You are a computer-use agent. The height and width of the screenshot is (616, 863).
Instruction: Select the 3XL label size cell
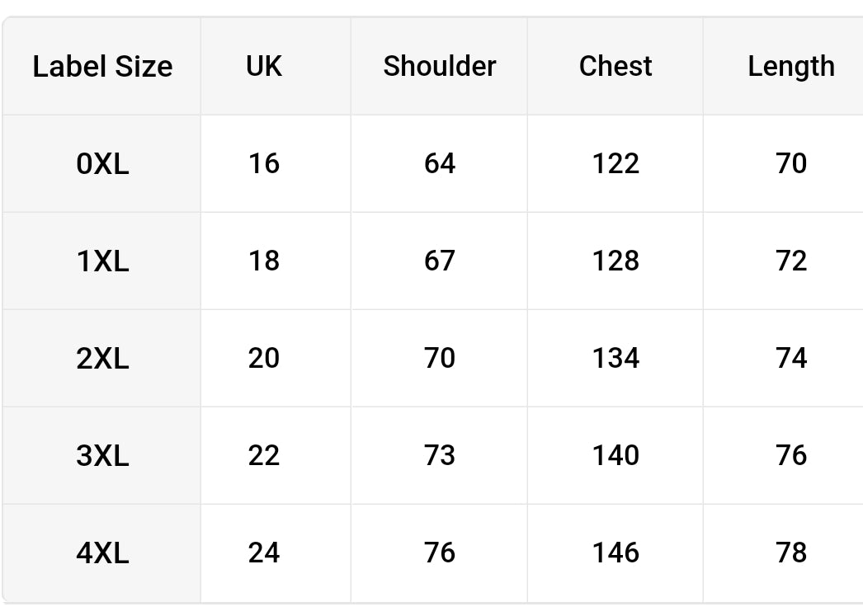click(102, 456)
